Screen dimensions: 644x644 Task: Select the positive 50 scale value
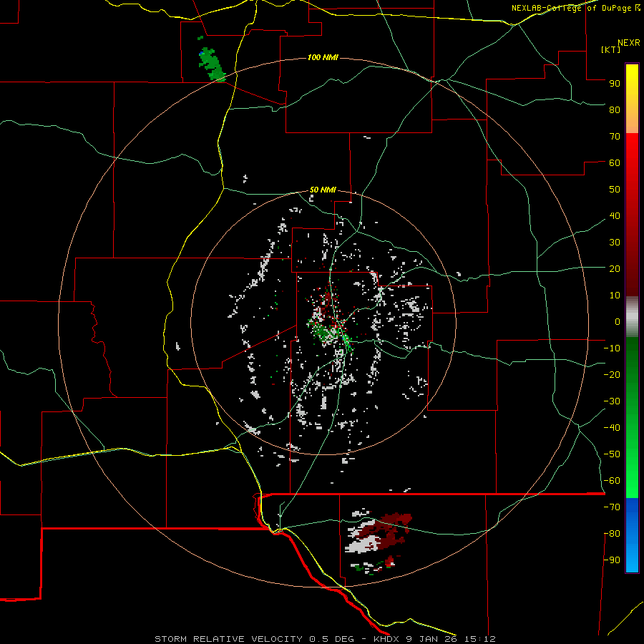[x=615, y=190]
